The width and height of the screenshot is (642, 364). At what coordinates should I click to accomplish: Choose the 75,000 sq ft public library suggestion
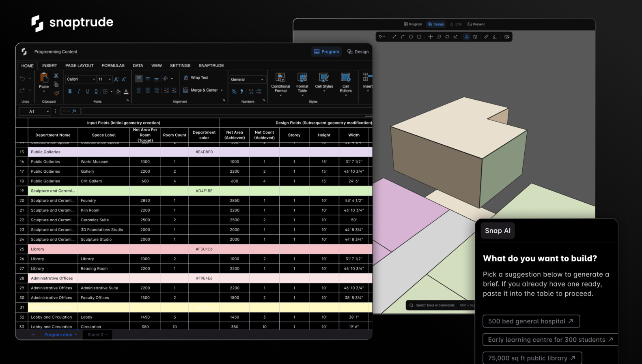tap(532, 358)
